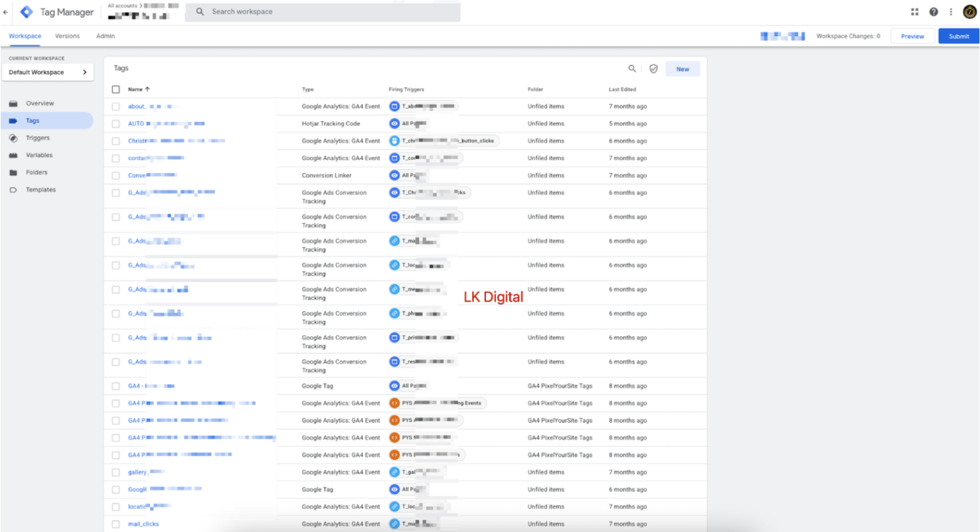980x532 pixels.
Task: Tick the checkbox for the Christ tag
Action: coord(116,141)
